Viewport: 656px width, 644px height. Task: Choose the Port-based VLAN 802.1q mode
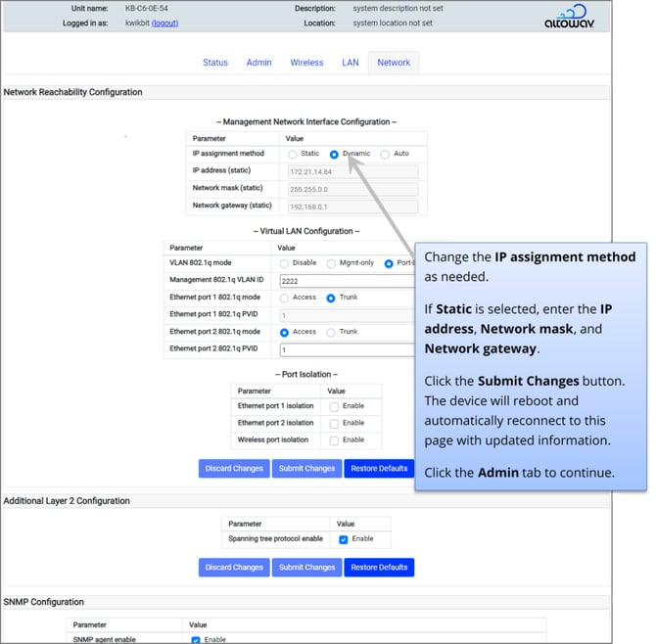389,264
